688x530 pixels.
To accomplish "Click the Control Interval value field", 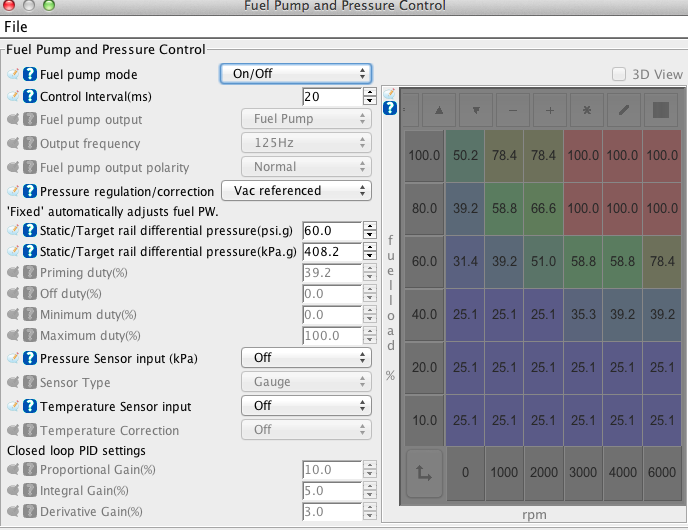I will point(331,97).
